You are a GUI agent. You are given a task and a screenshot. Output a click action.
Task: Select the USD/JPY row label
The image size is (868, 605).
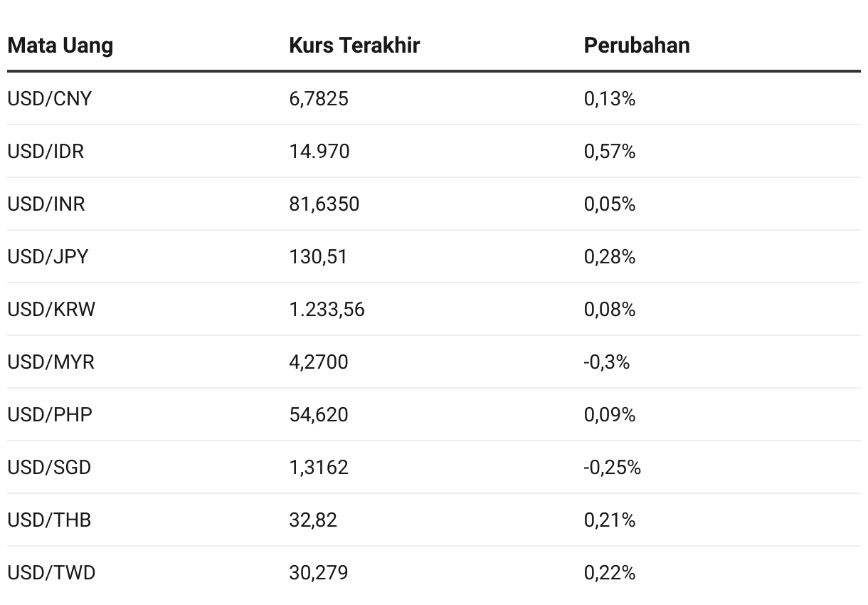48,257
